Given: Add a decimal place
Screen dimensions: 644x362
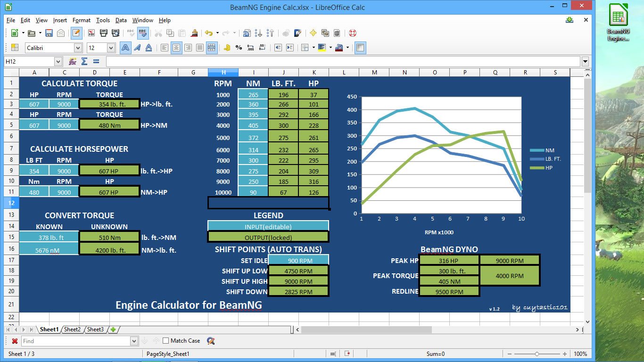Looking at the screenshot, I should pyautogui.click(x=250, y=48).
